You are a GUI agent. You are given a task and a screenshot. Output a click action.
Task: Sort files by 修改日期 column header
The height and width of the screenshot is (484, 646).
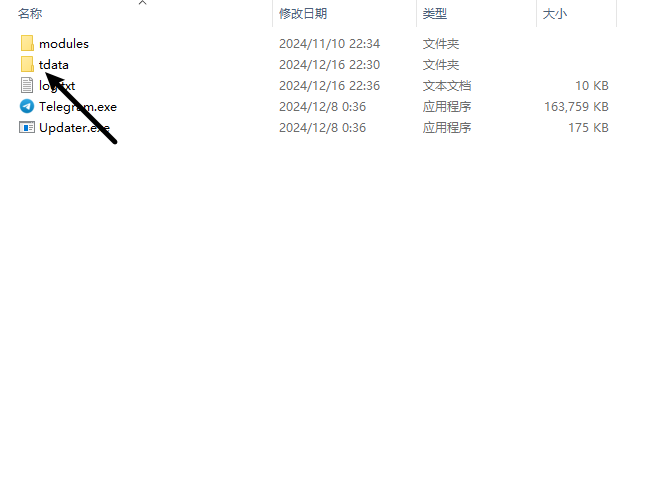pos(303,14)
